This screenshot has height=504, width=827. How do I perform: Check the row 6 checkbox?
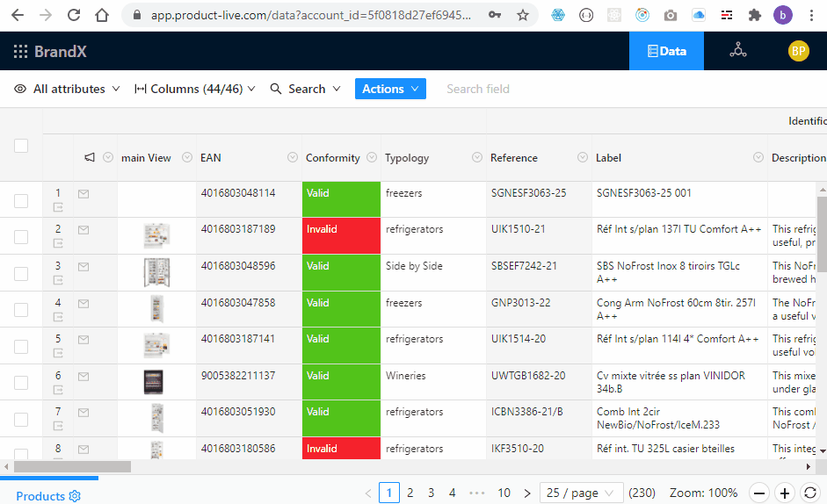21,383
